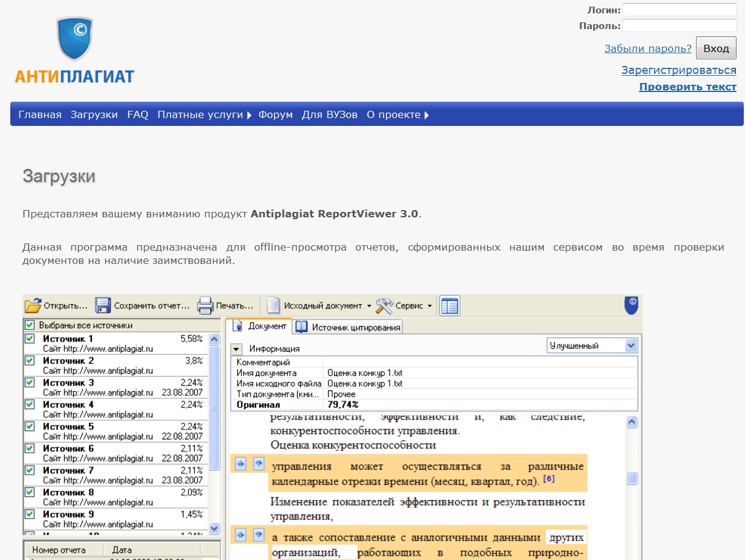This screenshot has width=745, height=560.
Task: Click sources list scroll-down arrow
Action: pos(214,528)
